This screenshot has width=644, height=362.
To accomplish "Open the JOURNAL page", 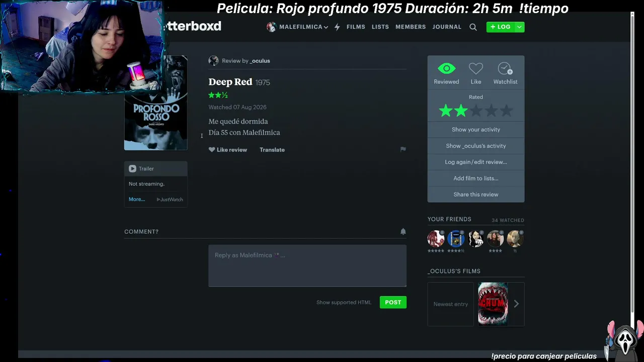I will tap(447, 27).
